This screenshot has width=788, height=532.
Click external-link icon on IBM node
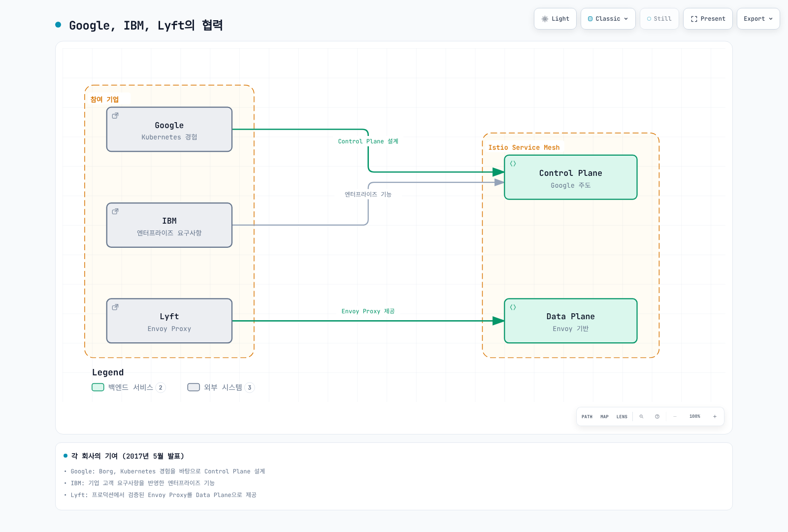[x=115, y=211]
